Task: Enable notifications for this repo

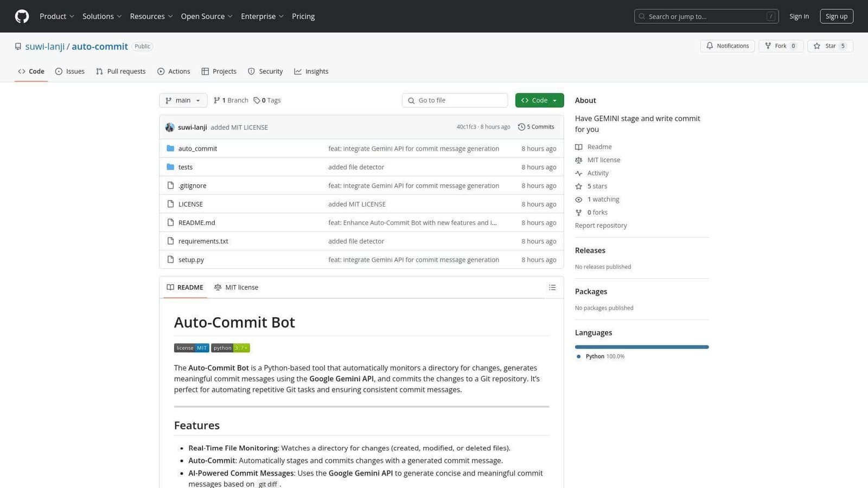Action: [x=727, y=46]
